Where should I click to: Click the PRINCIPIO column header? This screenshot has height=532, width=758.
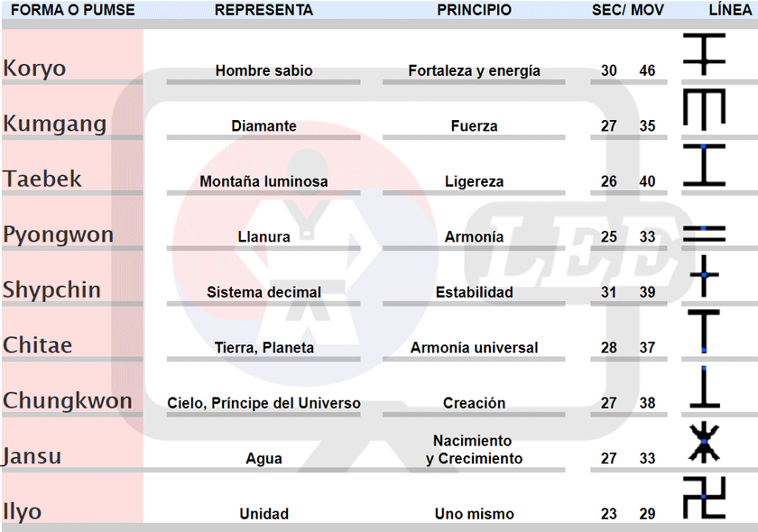(474, 10)
